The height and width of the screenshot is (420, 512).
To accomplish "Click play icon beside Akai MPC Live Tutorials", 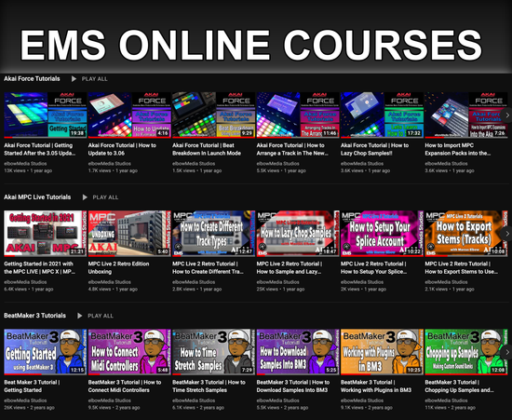I will tap(85, 197).
